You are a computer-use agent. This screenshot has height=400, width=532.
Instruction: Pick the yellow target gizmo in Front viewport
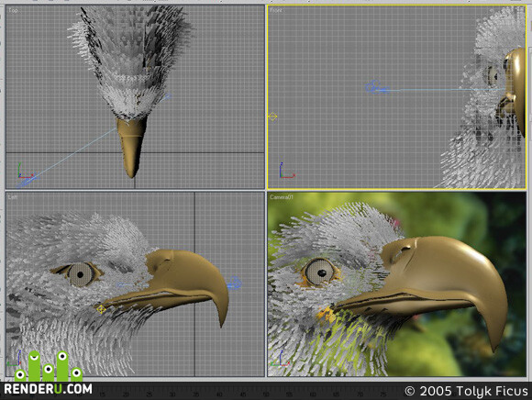(x=272, y=117)
